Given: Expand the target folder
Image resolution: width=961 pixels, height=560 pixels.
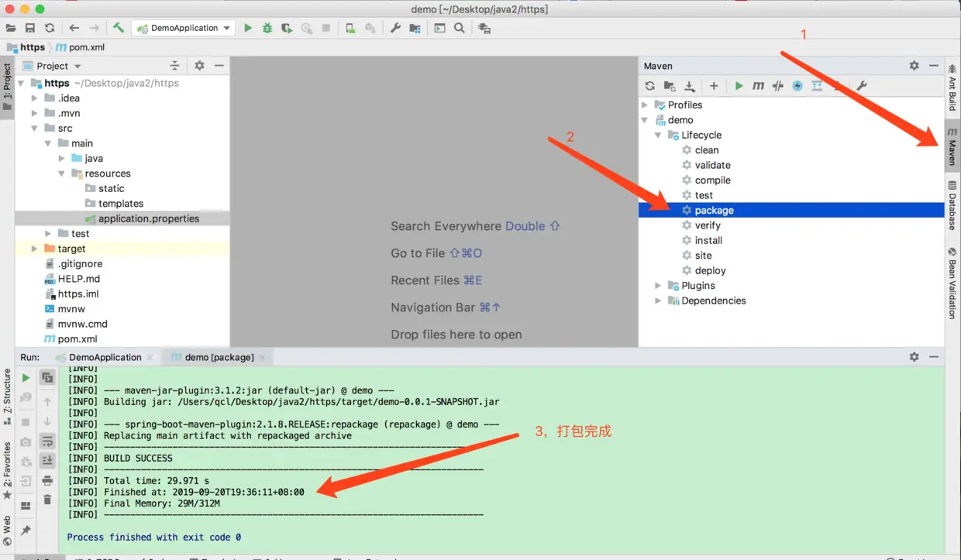Looking at the screenshot, I should [34, 249].
